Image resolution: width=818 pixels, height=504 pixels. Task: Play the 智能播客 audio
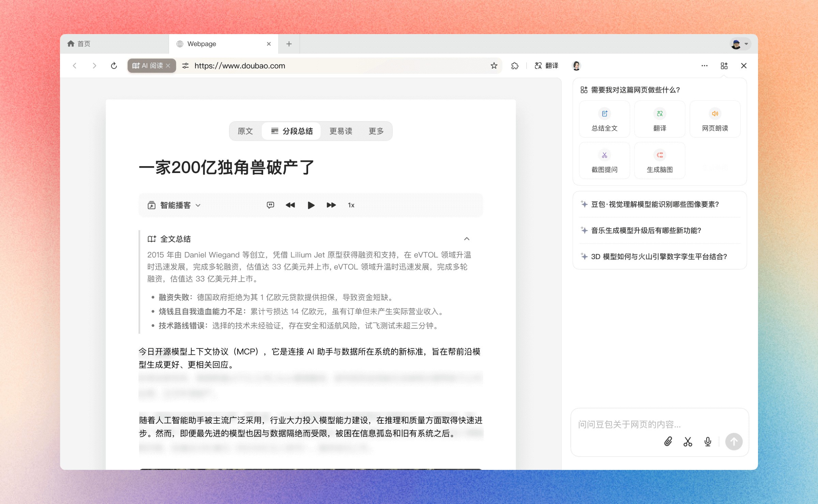[311, 205]
